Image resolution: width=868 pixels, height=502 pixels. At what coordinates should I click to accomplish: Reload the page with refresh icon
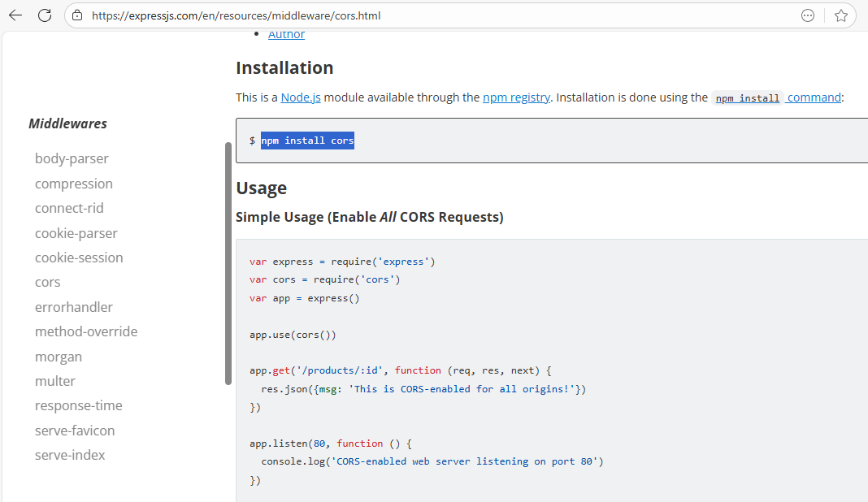45,15
